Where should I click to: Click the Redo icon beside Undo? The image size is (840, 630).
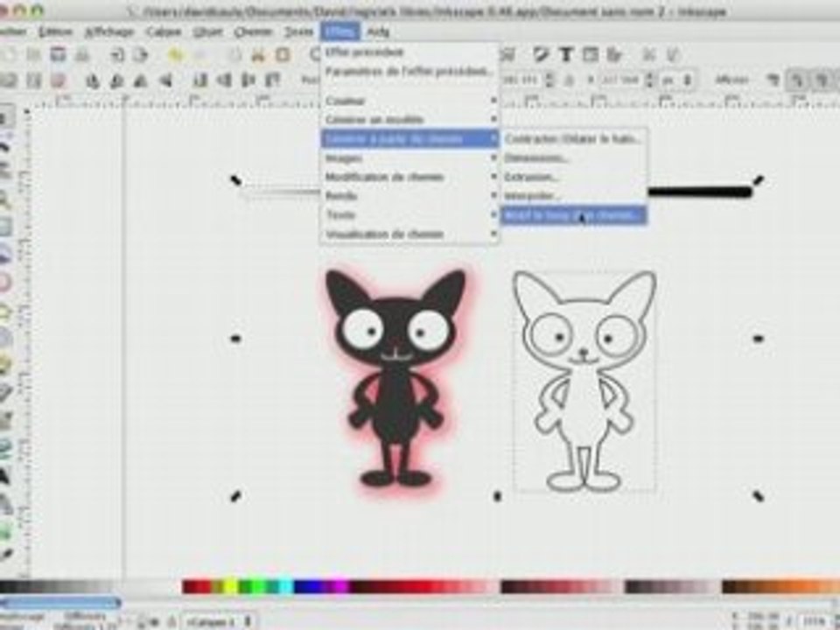click(x=199, y=54)
